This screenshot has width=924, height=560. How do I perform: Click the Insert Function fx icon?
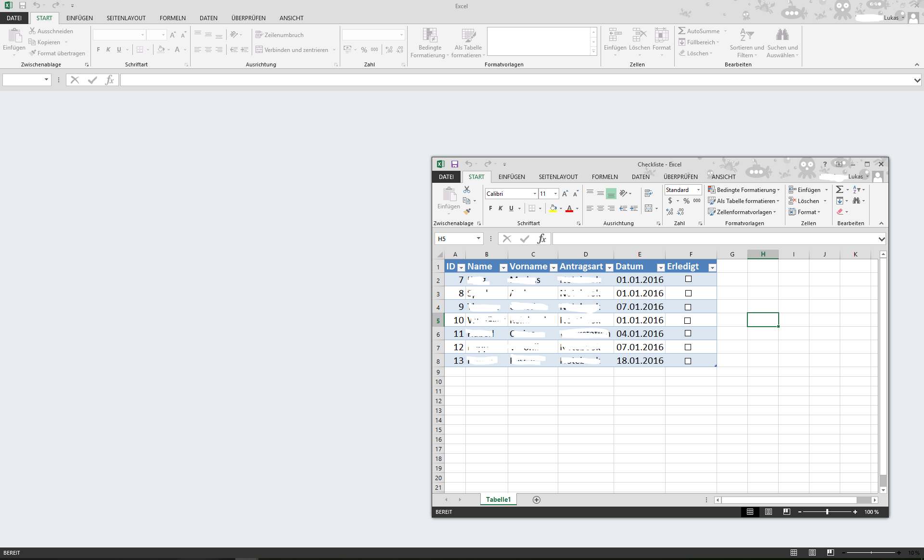click(x=542, y=239)
